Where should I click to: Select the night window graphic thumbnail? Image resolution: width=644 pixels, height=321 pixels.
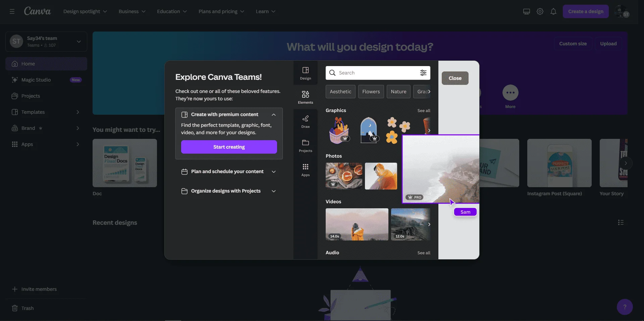(369, 130)
